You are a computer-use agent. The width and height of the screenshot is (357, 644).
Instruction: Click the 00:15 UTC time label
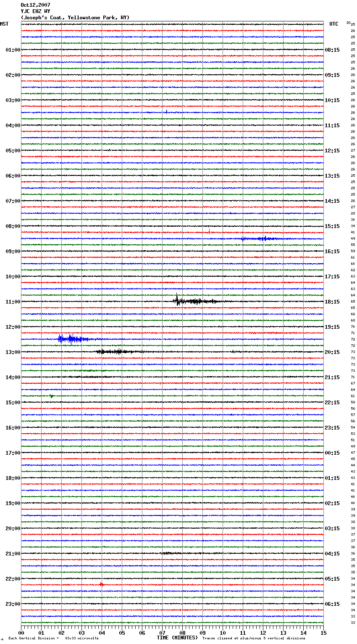[332, 453]
